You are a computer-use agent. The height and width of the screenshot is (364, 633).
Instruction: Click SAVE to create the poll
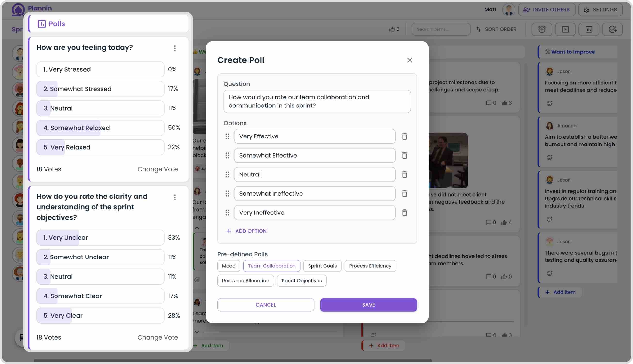368,304
